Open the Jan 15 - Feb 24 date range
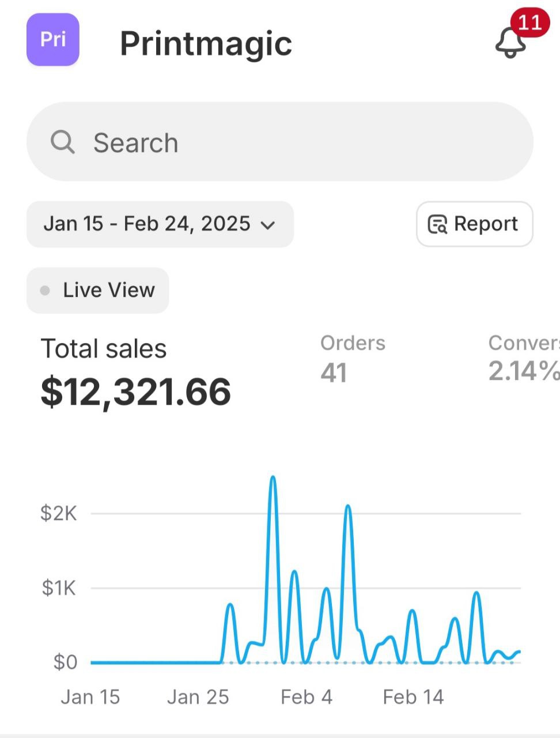Screen dimensions: 560x738 pos(147,224)
